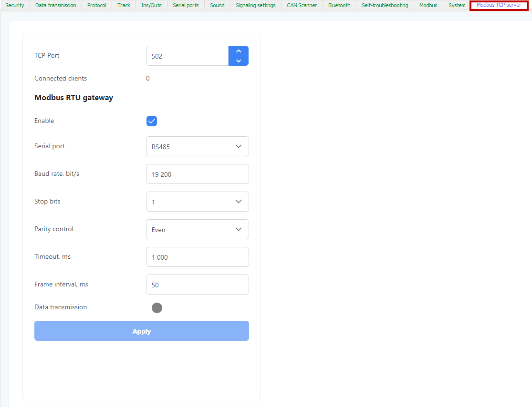532x407 pixels.
Task: Open the Serial port RS485 dropdown
Action: pyautogui.click(x=197, y=146)
